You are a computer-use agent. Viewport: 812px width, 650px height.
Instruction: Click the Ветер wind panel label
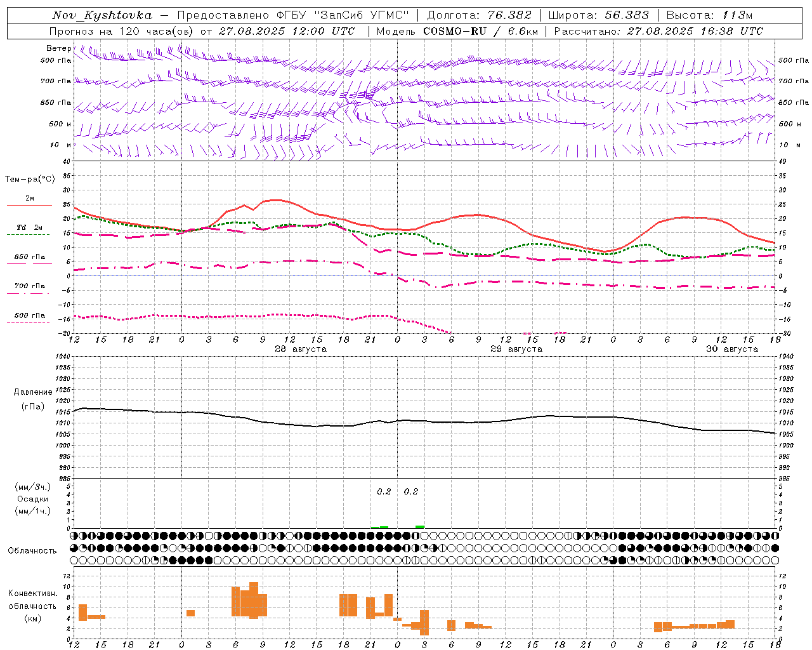(x=58, y=48)
